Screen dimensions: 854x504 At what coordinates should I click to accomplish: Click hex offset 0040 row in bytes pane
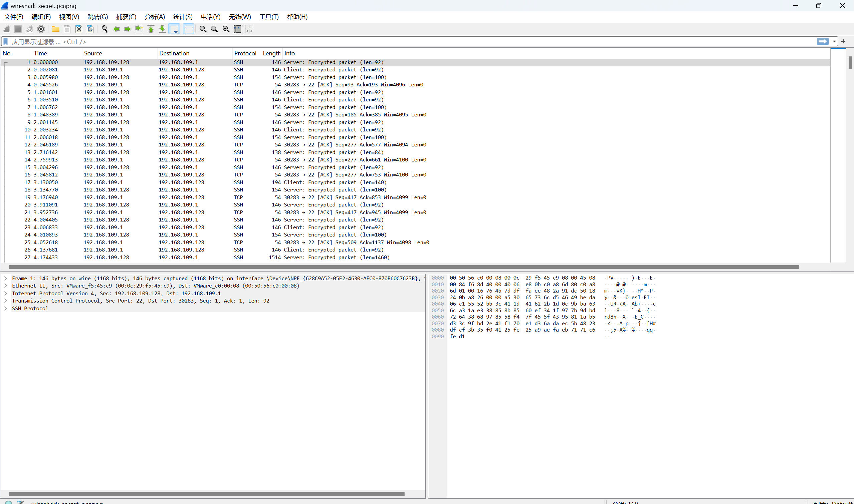544,304
